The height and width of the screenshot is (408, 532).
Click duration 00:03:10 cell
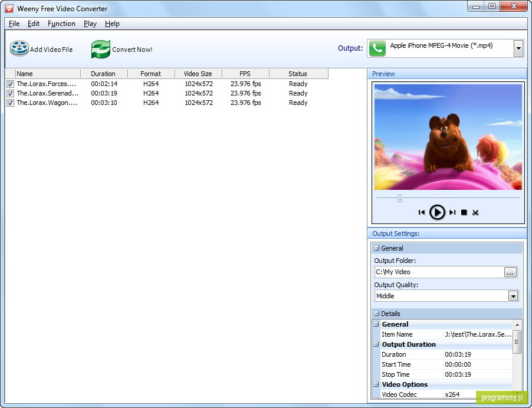tap(104, 103)
